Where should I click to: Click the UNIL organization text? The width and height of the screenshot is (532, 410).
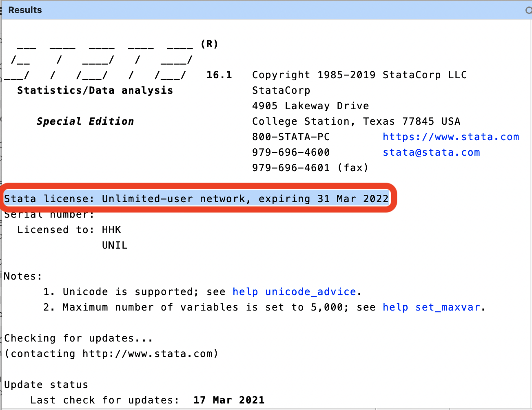pos(115,245)
